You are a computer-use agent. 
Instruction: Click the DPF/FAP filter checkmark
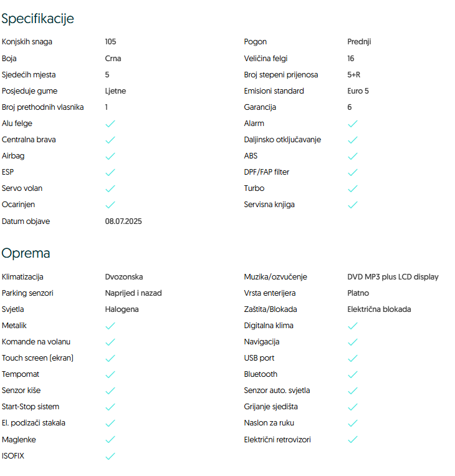tap(352, 172)
